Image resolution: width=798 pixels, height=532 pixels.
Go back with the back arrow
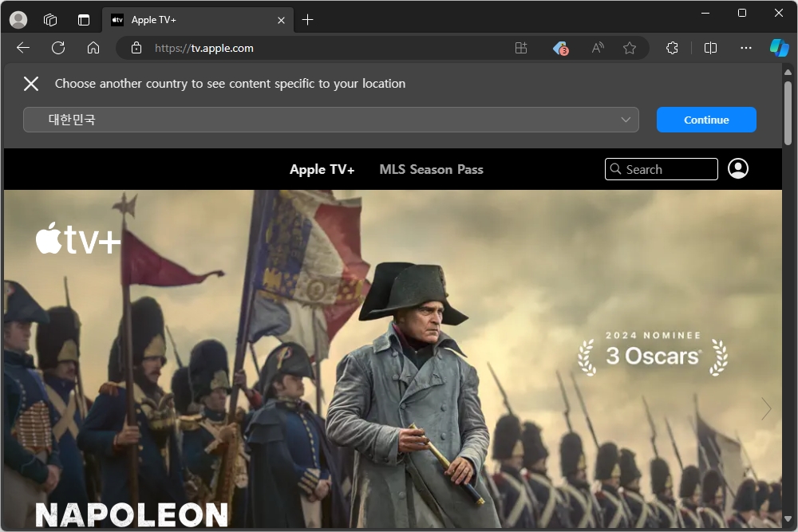coord(23,48)
